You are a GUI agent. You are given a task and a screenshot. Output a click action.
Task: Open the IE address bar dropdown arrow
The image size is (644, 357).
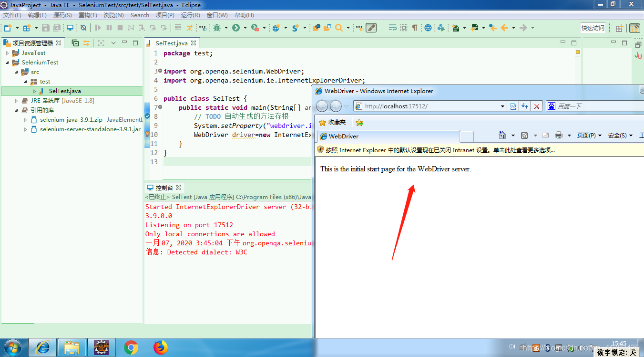coord(502,106)
